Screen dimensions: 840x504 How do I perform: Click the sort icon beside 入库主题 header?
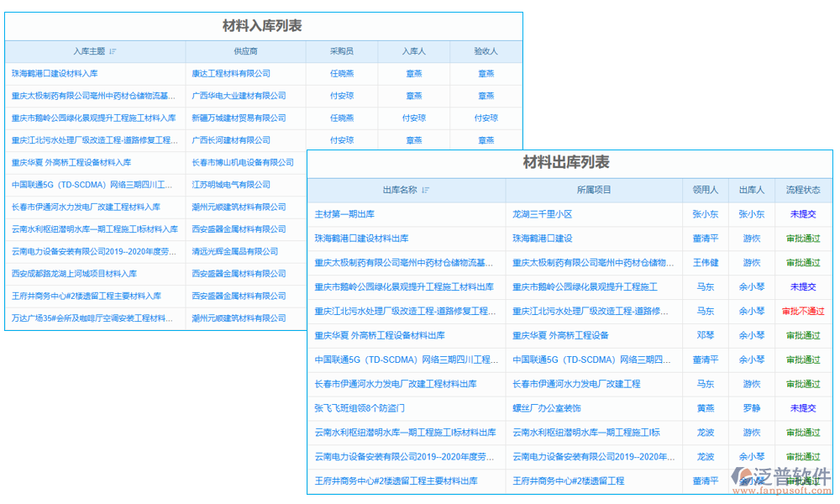(x=114, y=51)
